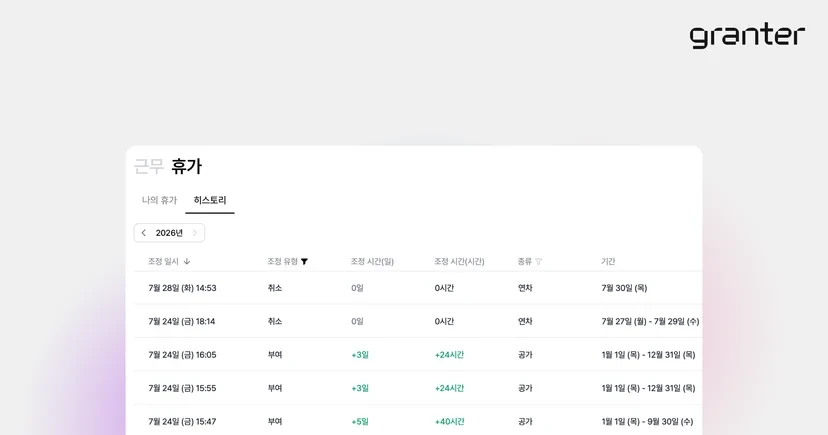Image resolution: width=828 pixels, height=435 pixels.
Task: Click 부여 in the 15:47 row
Action: (275, 421)
